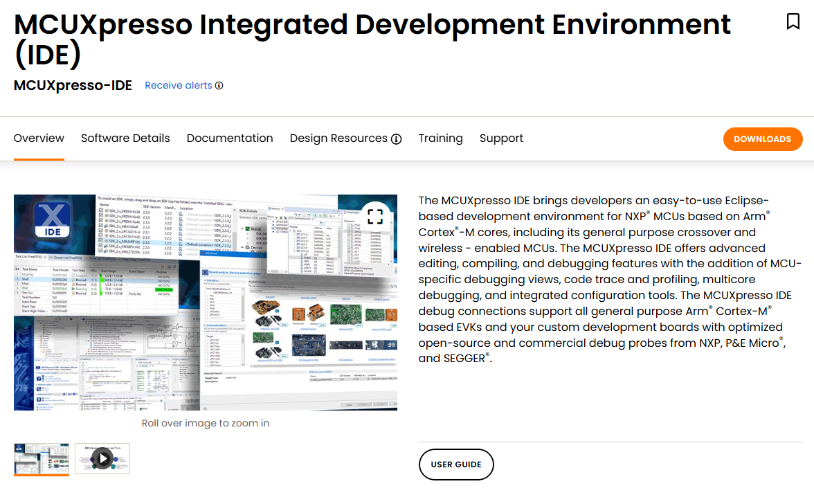Click the MCUXpresso Integrated Development Environment heading
Screen dimensions: 814x504
(372, 39)
